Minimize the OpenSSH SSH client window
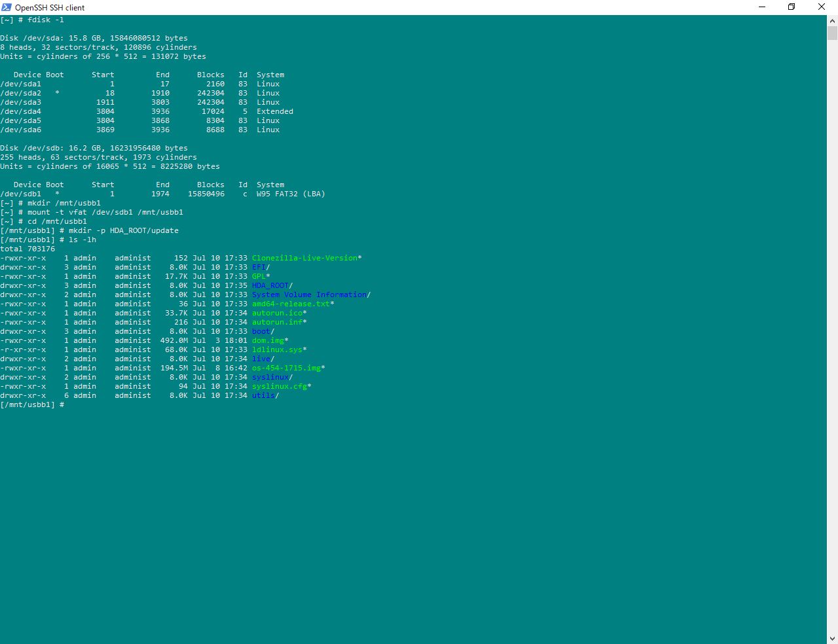Image resolution: width=838 pixels, height=644 pixels. point(762,7)
